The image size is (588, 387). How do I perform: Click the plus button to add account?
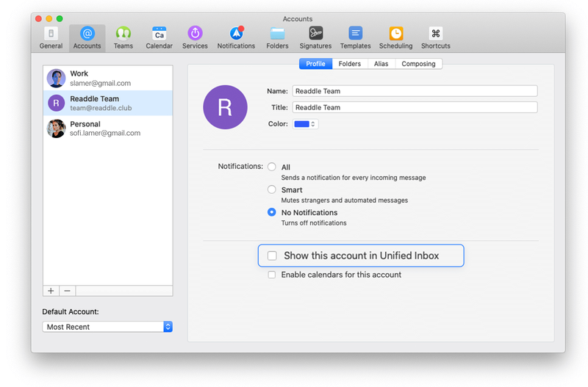[x=51, y=291]
